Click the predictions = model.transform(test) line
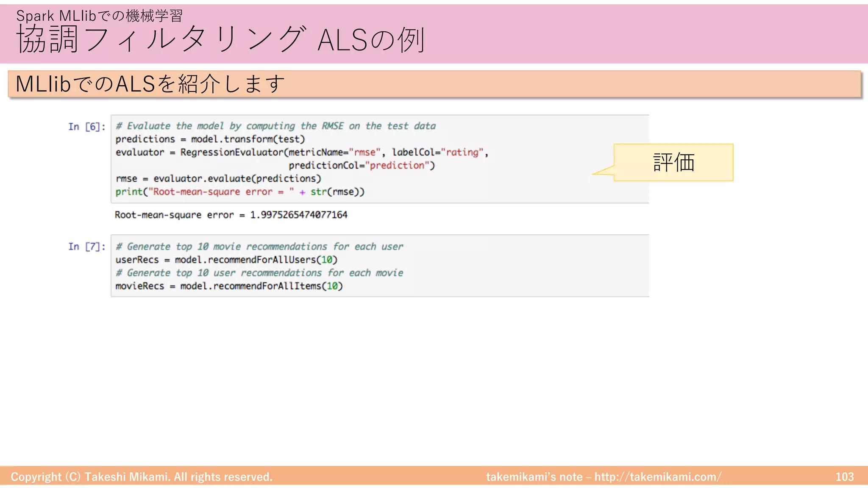This screenshot has width=868, height=488. pyautogui.click(x=210, y=139)
